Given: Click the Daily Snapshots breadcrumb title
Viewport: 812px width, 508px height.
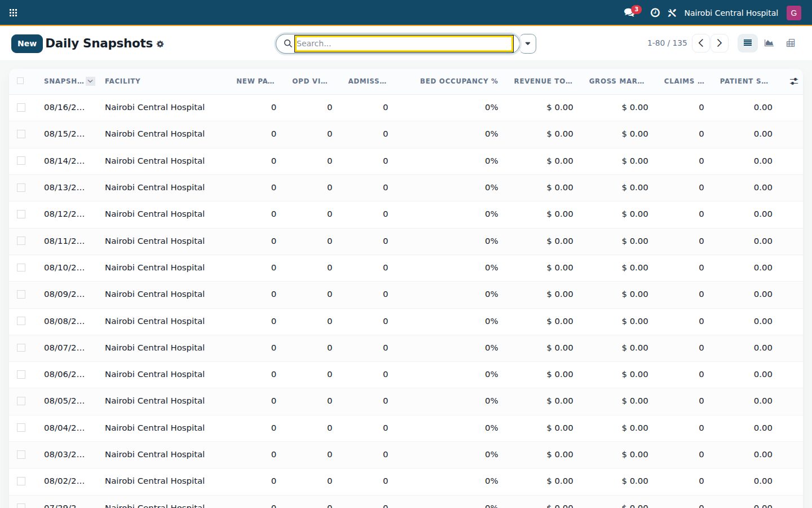Looking at the screenshot, I should (x=99, y=43).
